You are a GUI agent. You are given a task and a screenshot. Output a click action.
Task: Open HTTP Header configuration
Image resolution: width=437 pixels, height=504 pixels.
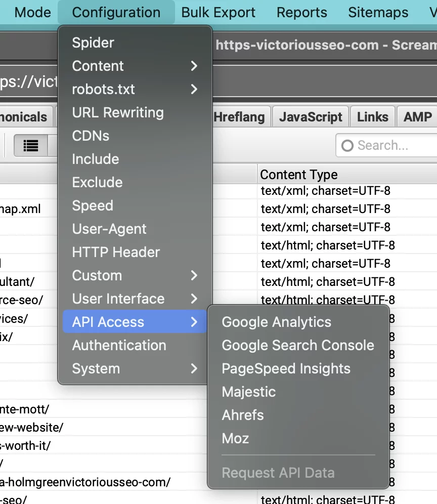pos(135,252)
